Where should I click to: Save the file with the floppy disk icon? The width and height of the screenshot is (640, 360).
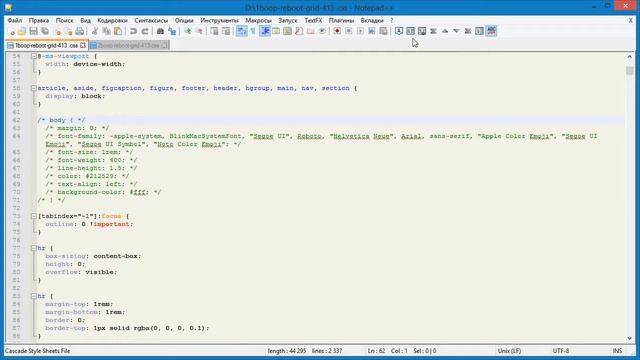pyautogui.click(x=33, y=31)
